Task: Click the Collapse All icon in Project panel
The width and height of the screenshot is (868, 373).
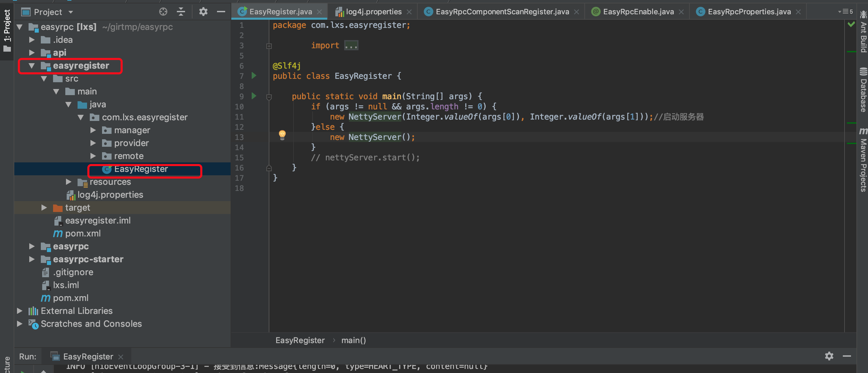Action: pos(181,12)
